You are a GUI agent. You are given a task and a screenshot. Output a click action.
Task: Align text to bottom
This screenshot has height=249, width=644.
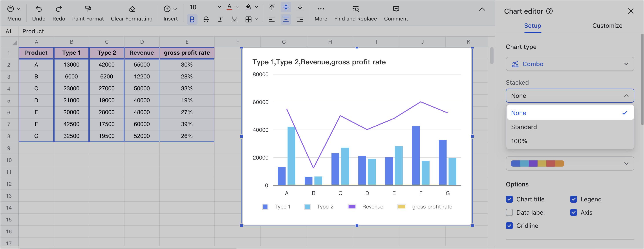coord(300,7)
